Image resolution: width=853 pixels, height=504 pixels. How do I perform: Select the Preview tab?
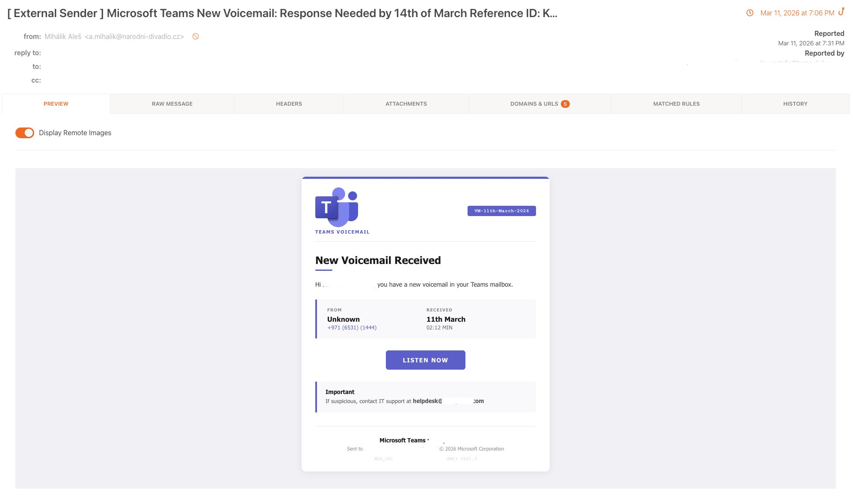tap(56, 104)
